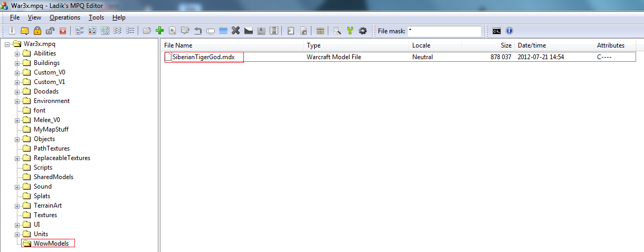The width and height of the screenshot is (644, 252).
Task: Open the Tools menu
Action: pos(97,17)
